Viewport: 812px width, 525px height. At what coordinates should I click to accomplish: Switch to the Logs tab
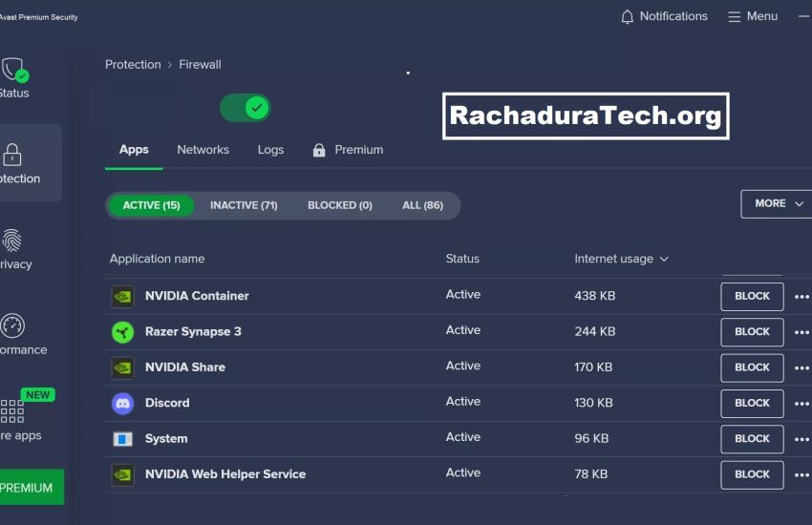tap(271, 150)
